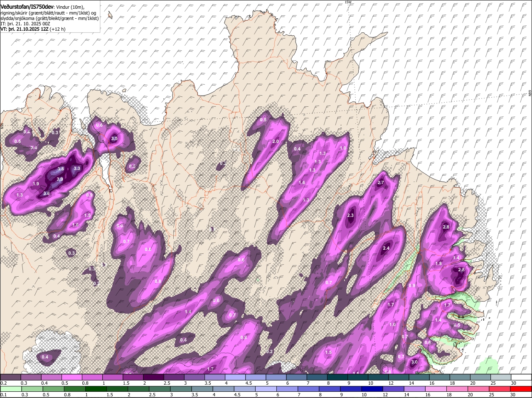Image resolution: width=532 pixels, height=398 pixels.
Task: Click the Veðurstofan/IS750dev title text
Action: 27,7
